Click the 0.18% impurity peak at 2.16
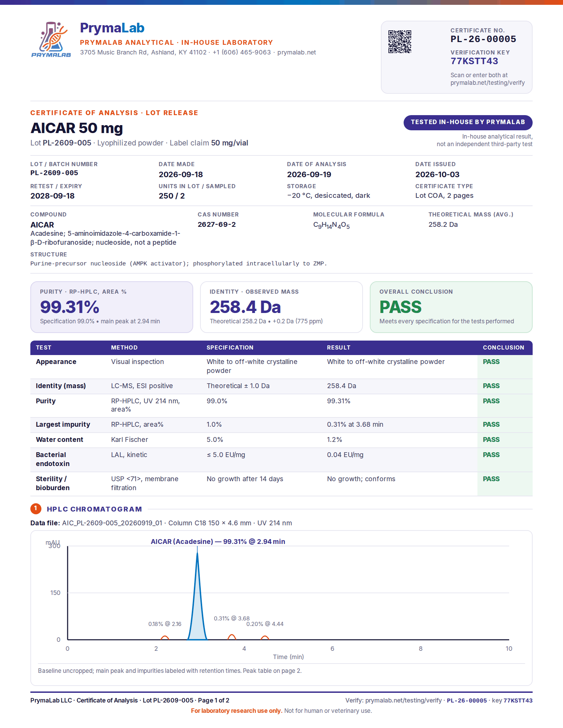 165,638
